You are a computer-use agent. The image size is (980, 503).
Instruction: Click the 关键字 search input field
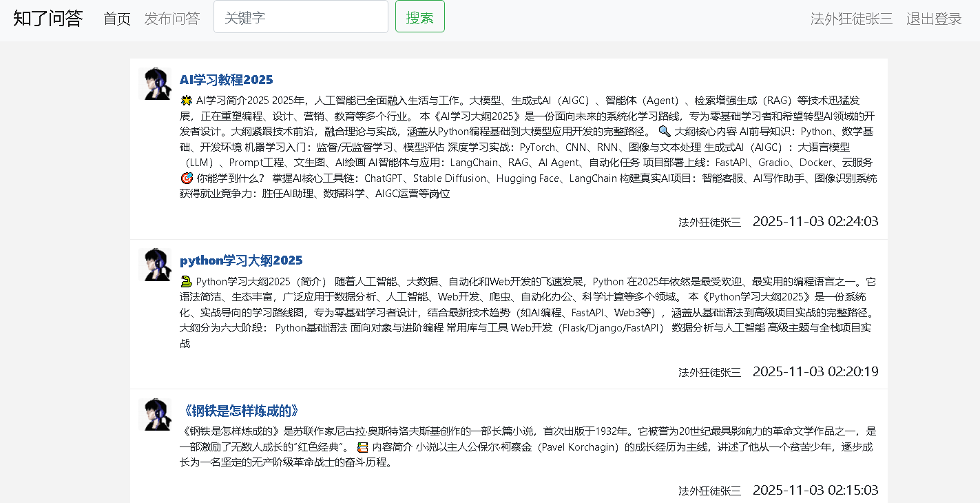300,18
